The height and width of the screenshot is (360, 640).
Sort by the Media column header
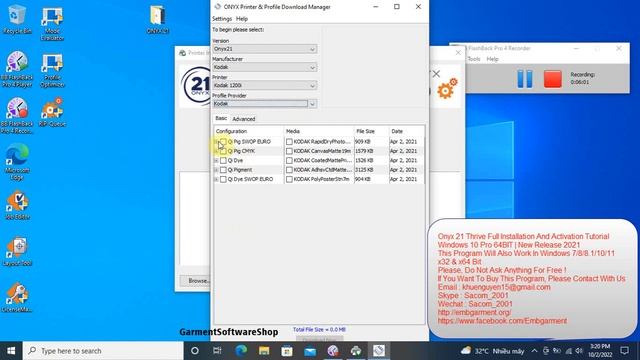[319, 131]
